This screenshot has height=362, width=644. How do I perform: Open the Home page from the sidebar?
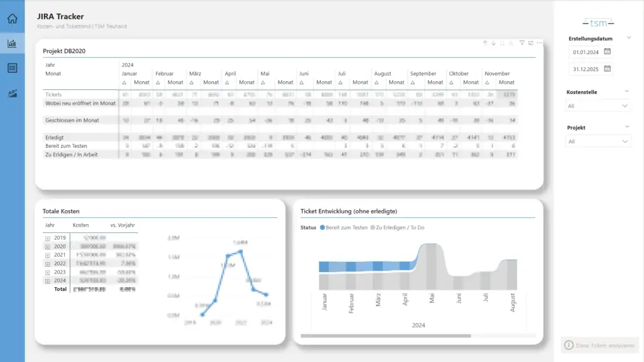[x=13, y=18]
